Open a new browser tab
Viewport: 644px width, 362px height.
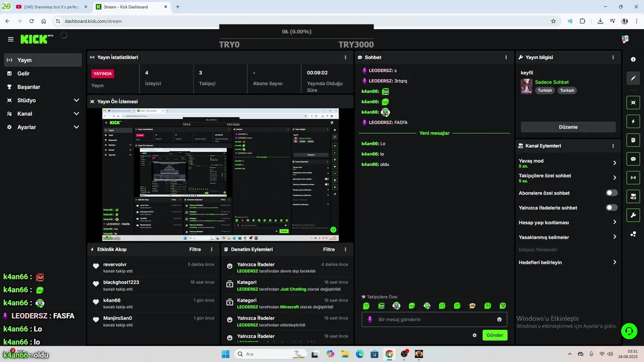[x=178, y=7]
